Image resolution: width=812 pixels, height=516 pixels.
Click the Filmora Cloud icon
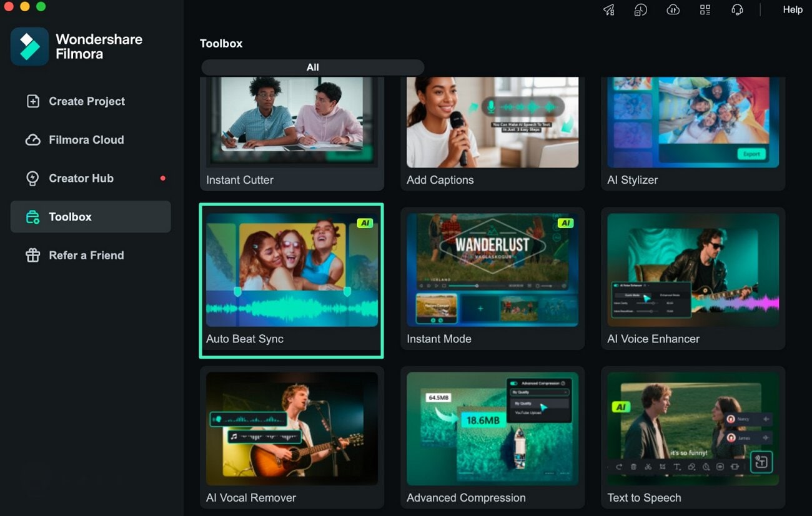(x=32, y=140)
